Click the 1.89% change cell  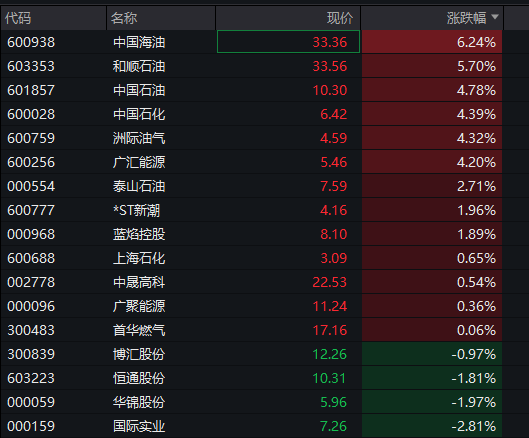point(432,234)
